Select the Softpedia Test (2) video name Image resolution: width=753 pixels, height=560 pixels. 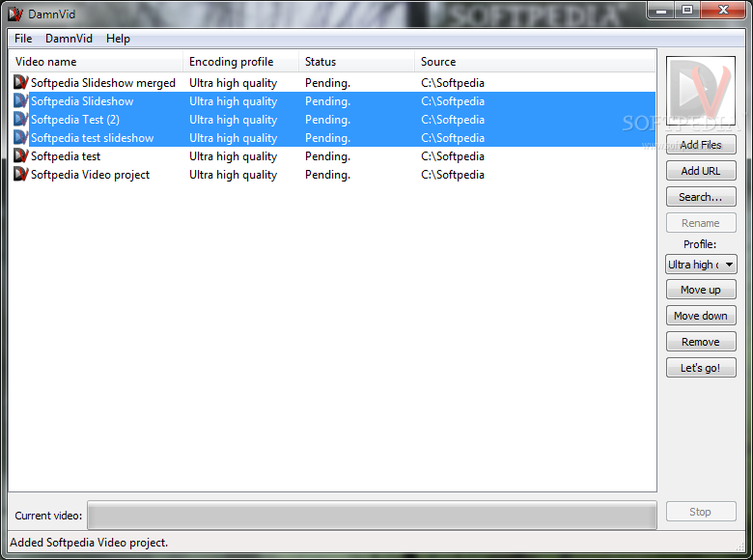[x=75, y=120]
